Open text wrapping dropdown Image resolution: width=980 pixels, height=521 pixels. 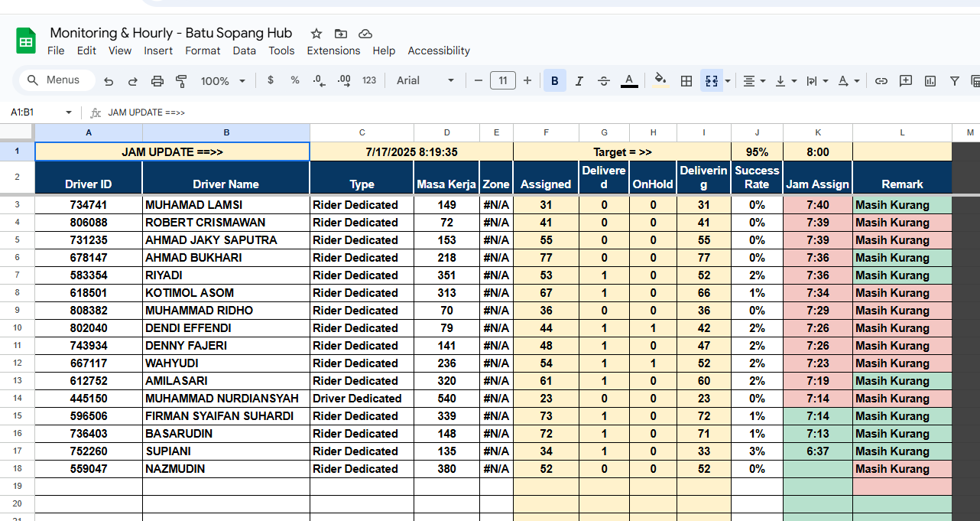click(x=817, y=80)
